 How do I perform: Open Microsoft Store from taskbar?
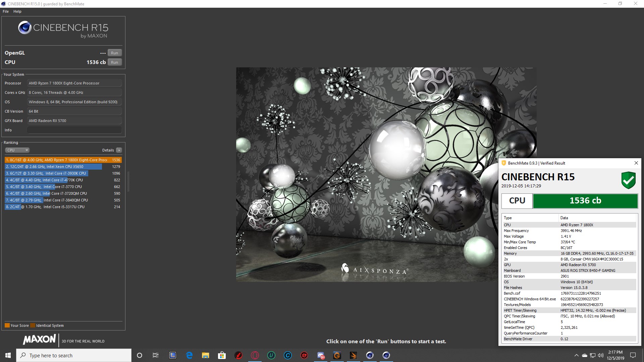point(222,355)
